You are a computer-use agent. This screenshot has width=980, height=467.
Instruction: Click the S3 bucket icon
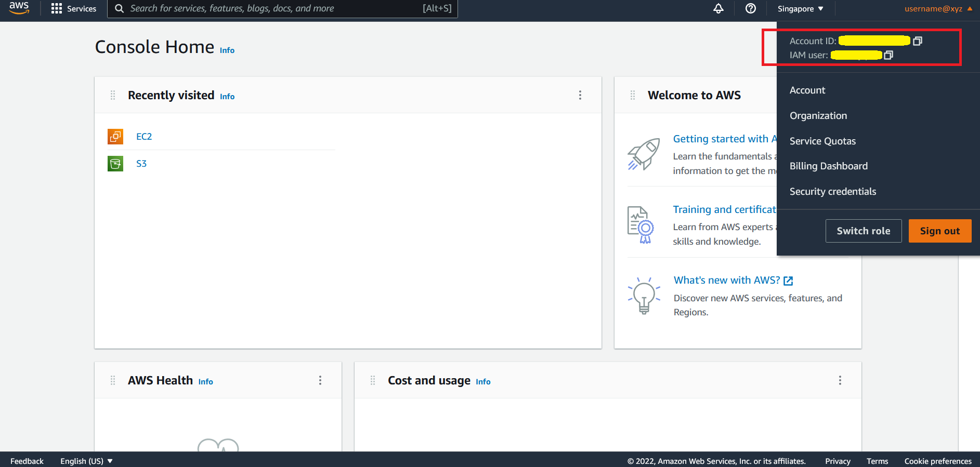point(115,164)
